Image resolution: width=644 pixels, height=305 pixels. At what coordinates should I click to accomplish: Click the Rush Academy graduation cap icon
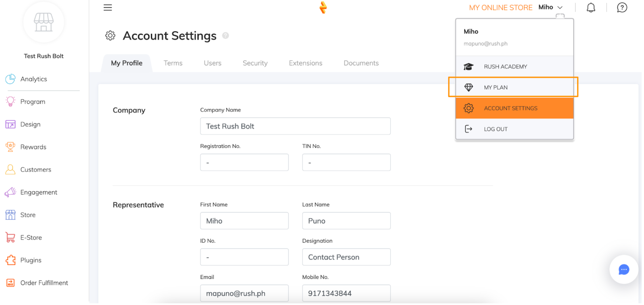[x=469, y=66]
